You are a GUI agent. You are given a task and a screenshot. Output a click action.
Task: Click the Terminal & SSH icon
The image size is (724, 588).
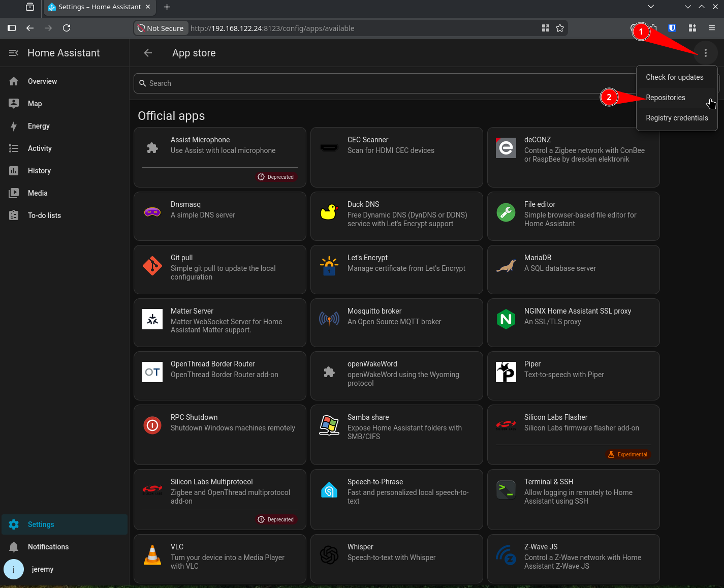coord(506,490)
